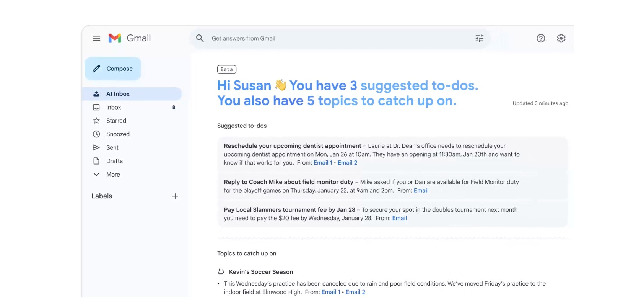This screenshot has height=304, width=644.
Task: Go to Starred messages
Action: point(116,121)
